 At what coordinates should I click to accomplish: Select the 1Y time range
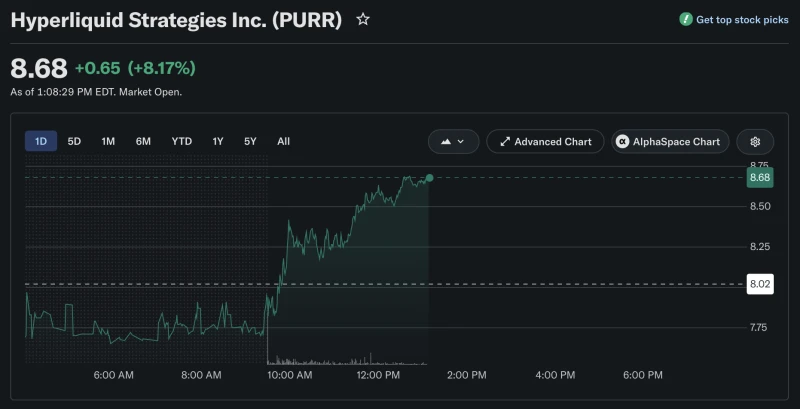[218, 141]
